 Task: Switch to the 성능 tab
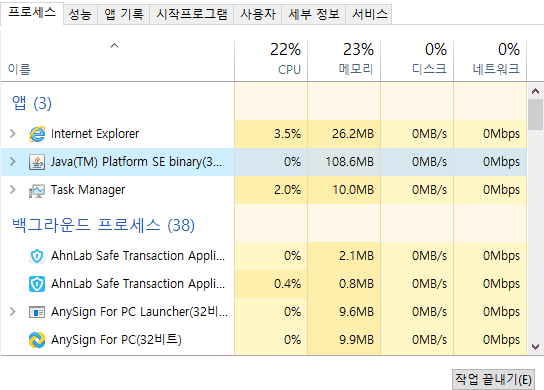coord(80,15)
